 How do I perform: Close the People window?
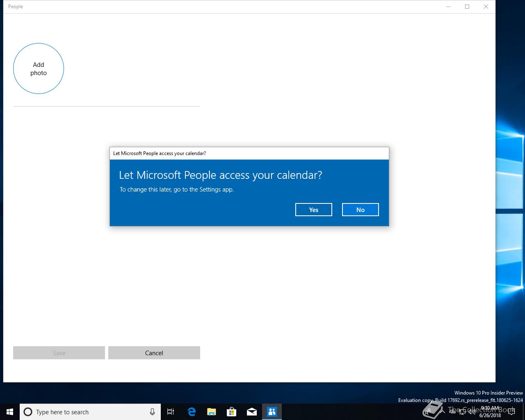click(x=486, y=7)
